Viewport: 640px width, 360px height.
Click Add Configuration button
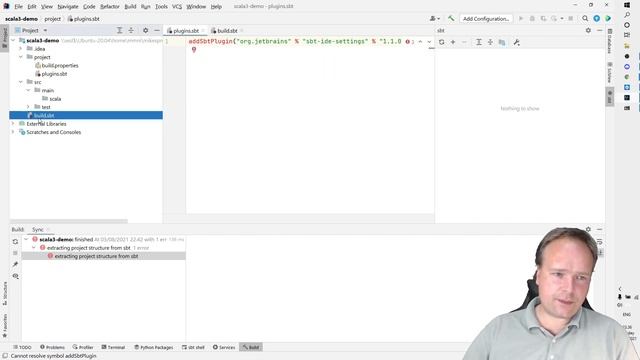(x=486, y=19)
